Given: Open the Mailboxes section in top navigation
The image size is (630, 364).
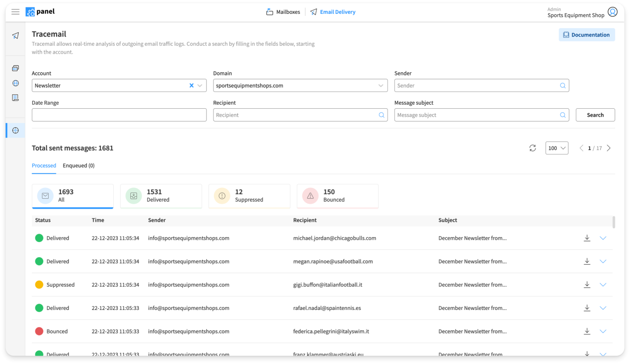Looking at the screenshot, I should [283, 11].
